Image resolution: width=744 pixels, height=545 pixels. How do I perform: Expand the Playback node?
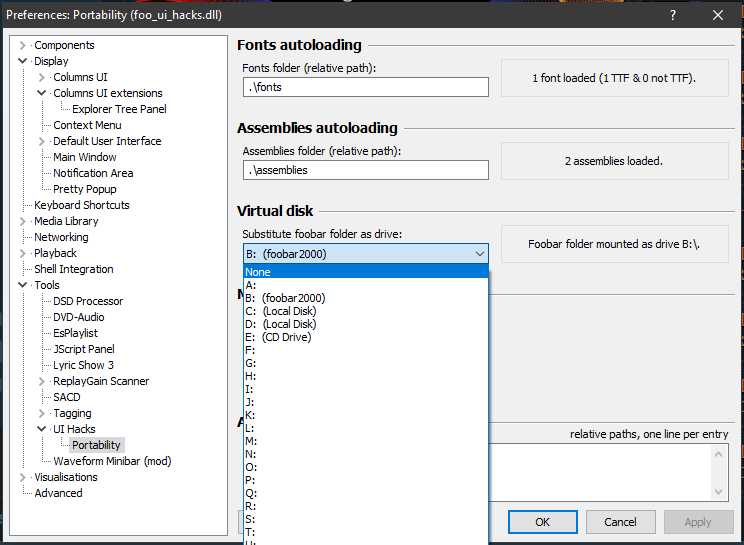tap(22, 253)
